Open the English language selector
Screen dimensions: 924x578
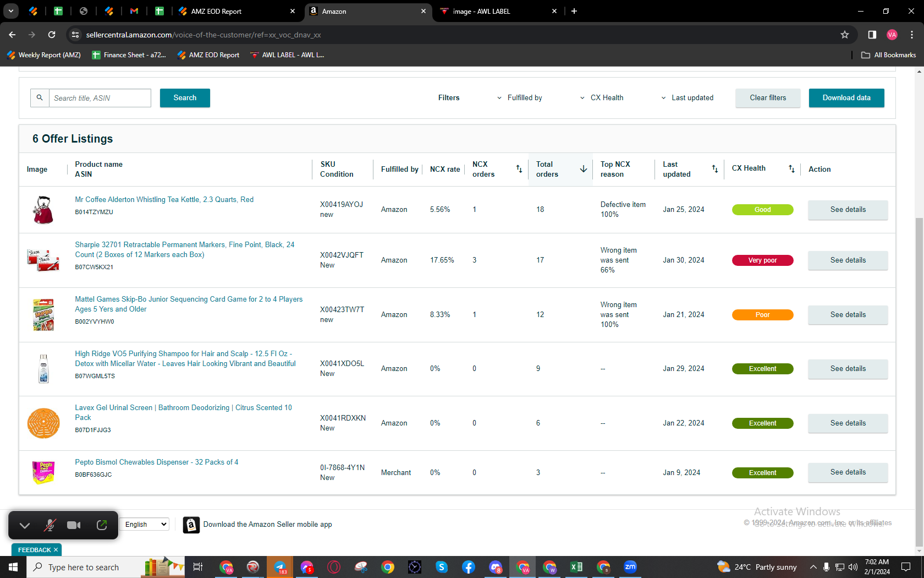click(145, 525)
